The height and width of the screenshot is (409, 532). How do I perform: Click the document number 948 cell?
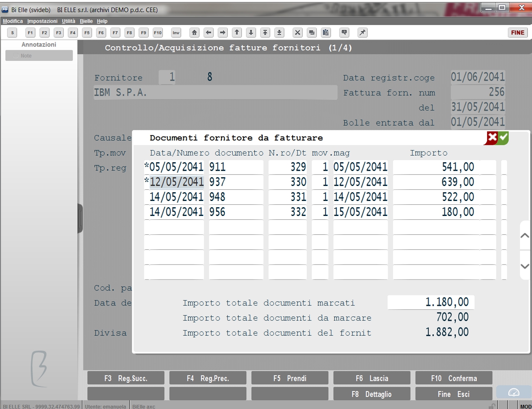pyautogui.click(x=236, y=197)
